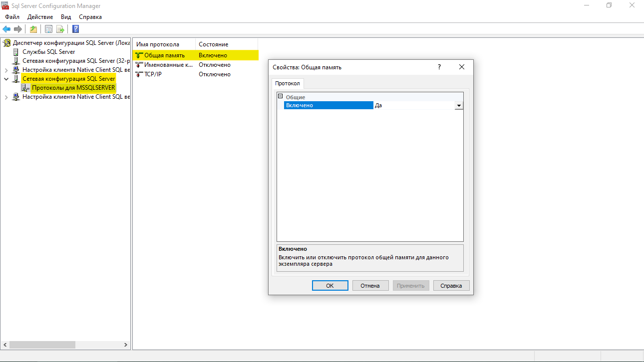Click the tree panel horizontal scrollbar

click(x=42, y=345)
